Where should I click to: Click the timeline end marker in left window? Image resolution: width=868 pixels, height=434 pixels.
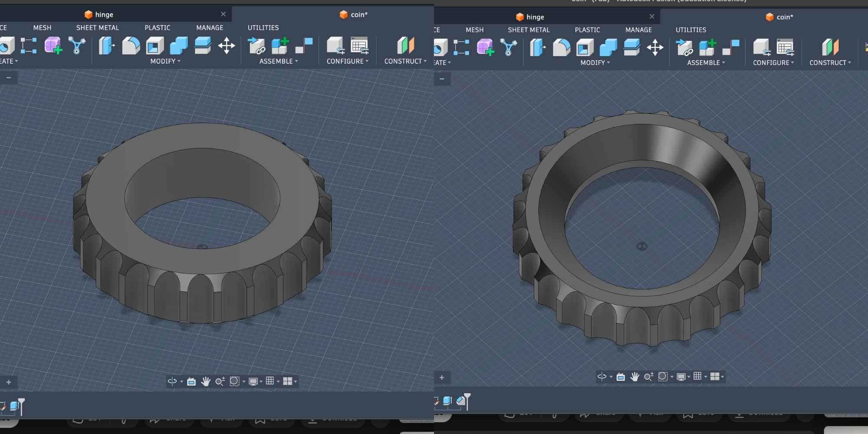tap(21, 406)
